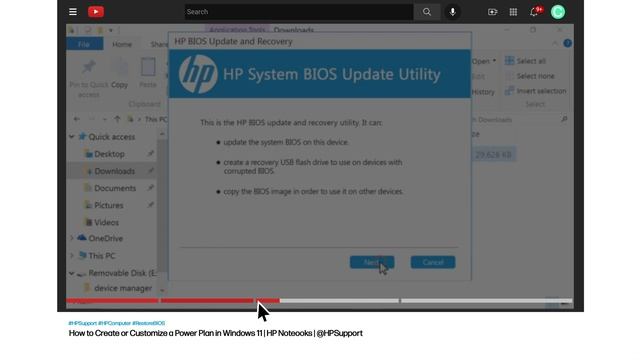The width and height of the screenshot is (640, 360).
Task: Click the Explorer up arrow
Action: coord(117,119)
